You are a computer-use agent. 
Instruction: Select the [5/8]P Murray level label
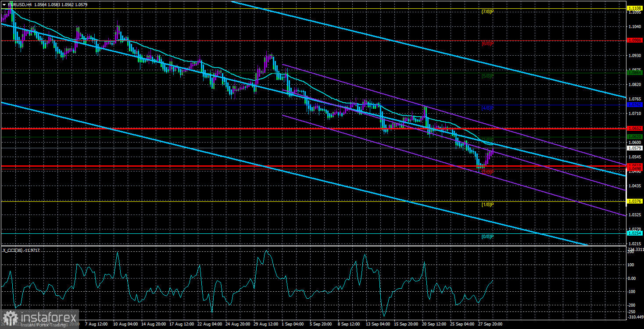coord(487,76)
